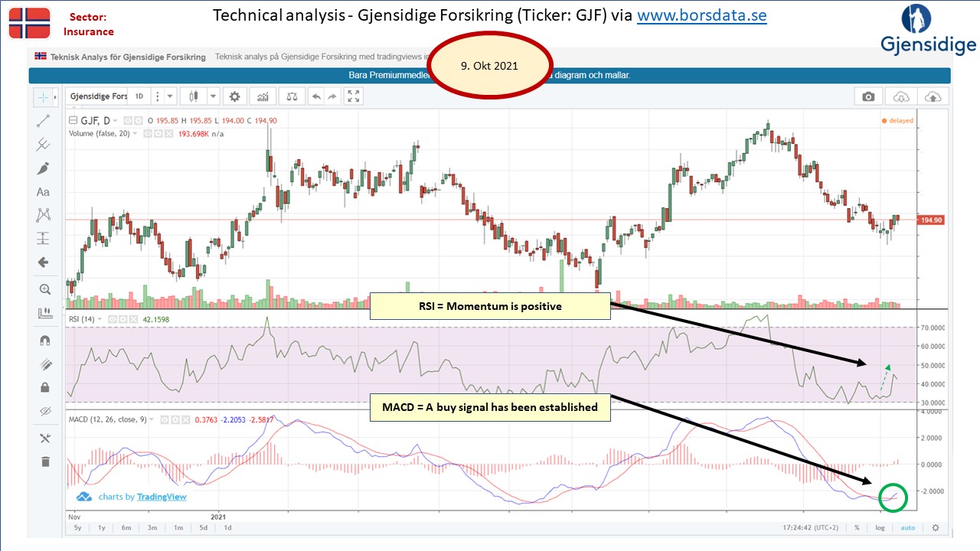Select the 6m time range tab
The width and height of the screenshot is (980, 551).
click(x=126, y=527)
